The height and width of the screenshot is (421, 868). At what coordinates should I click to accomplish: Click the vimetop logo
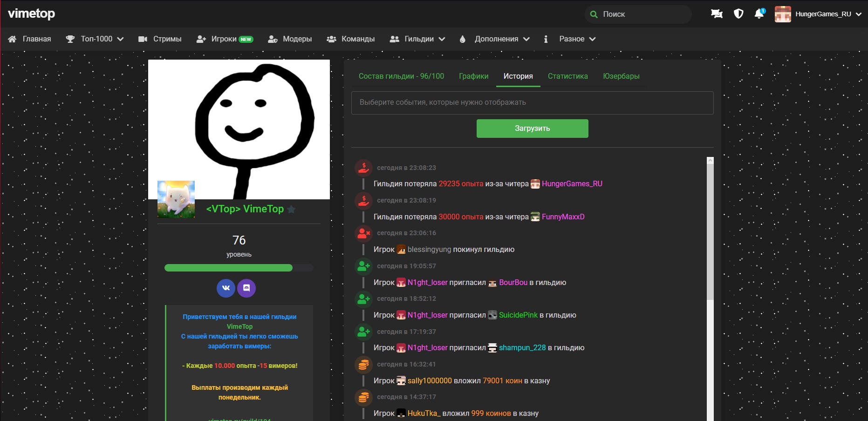pyautogui.click(x=32, y=14)
